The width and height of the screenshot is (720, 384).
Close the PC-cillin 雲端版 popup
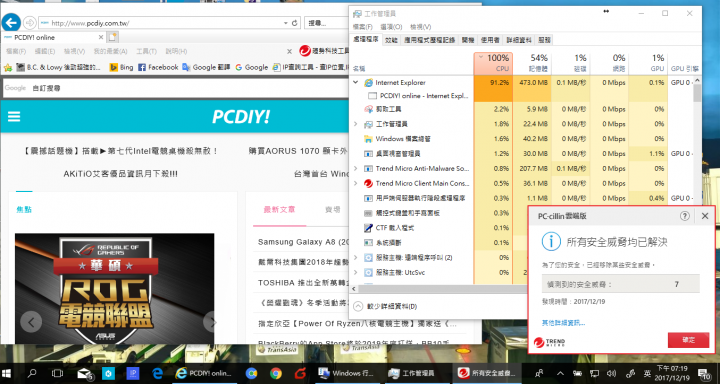point(705,216)
